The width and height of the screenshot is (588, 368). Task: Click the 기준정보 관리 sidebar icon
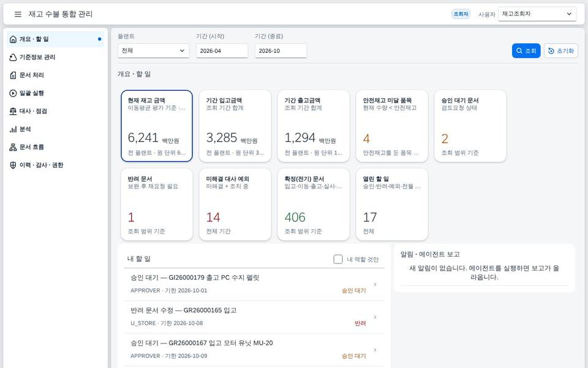tap(13, 57)
